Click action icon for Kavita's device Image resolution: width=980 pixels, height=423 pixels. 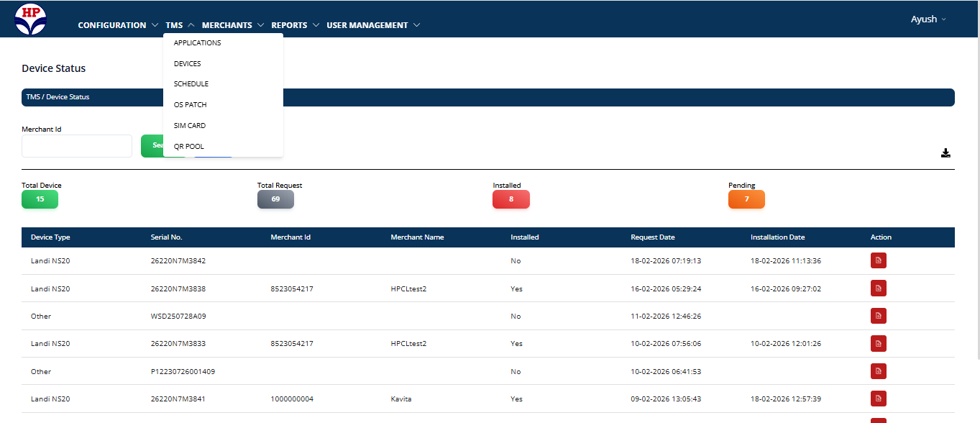pyautogui.click(x=878, y=399)
